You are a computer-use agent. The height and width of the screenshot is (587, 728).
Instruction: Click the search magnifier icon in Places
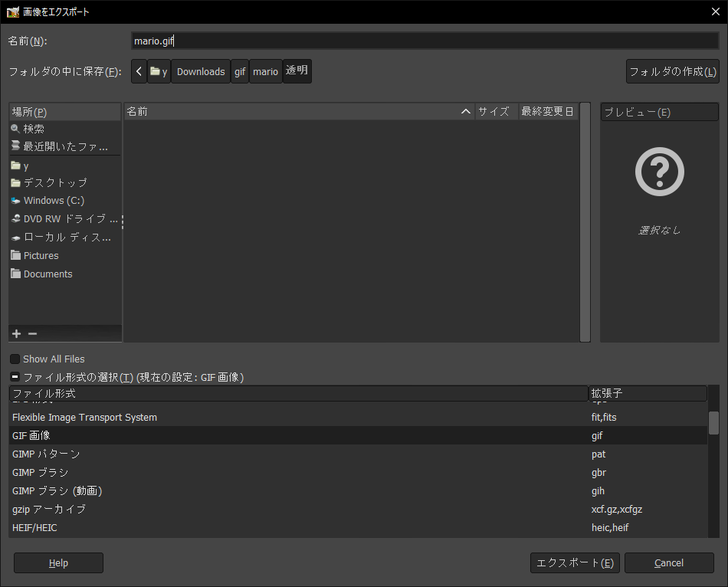click(x=15, y=129)
